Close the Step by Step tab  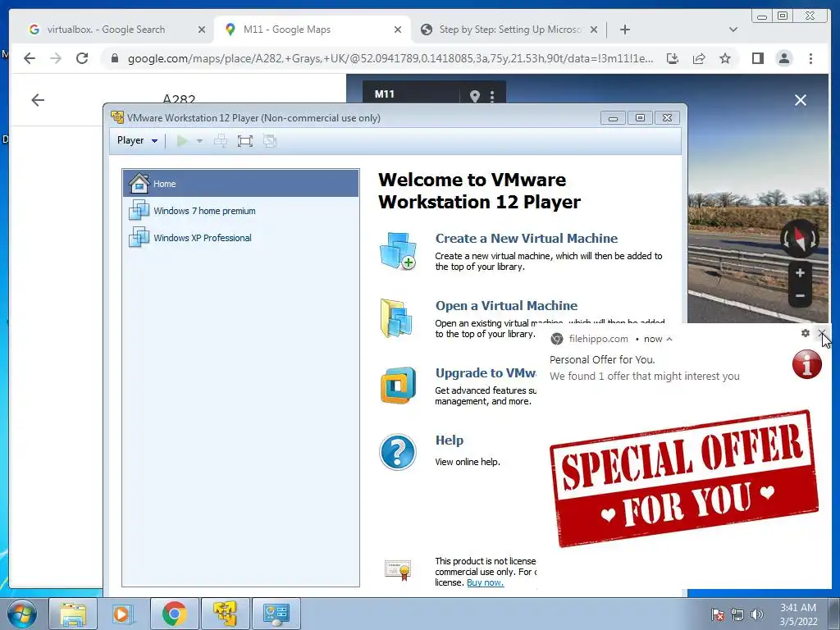pyautogui.click(x=594, y=30)
